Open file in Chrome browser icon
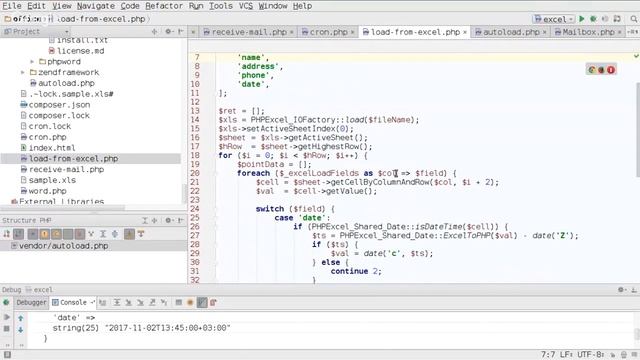Viewport: 640px width, 360px height. tap(591, 70)
